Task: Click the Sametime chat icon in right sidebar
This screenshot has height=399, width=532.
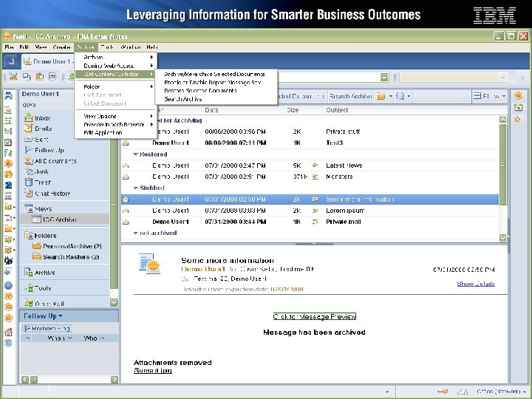Action: (x=518, y=95)
